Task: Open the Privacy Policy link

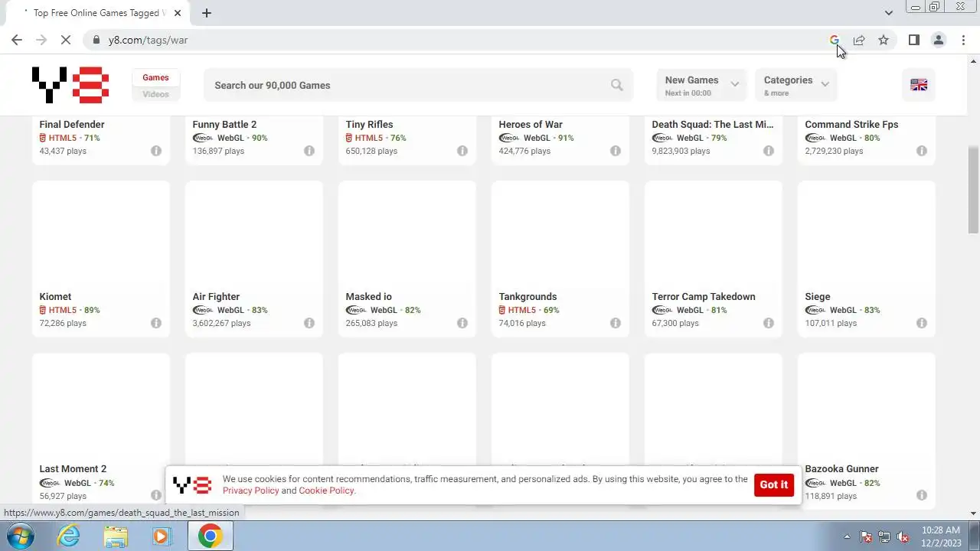Action: 250,491
